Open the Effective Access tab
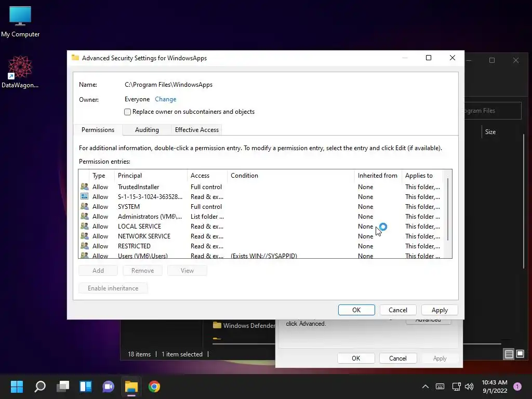This screenshot has width=532, height=399. [x=196, y=129]
